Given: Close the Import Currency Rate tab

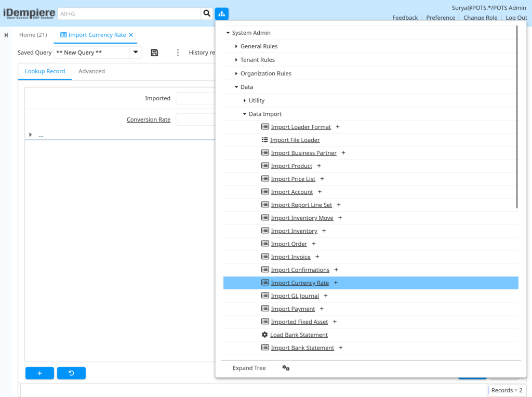Looking at the screenshot, I should [131, 35].
